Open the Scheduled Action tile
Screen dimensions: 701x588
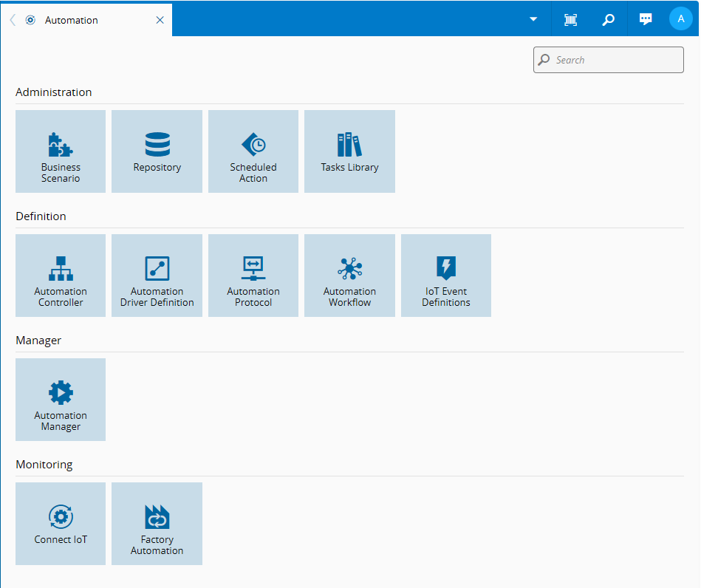pyautogui.click(x=253, y=151)
